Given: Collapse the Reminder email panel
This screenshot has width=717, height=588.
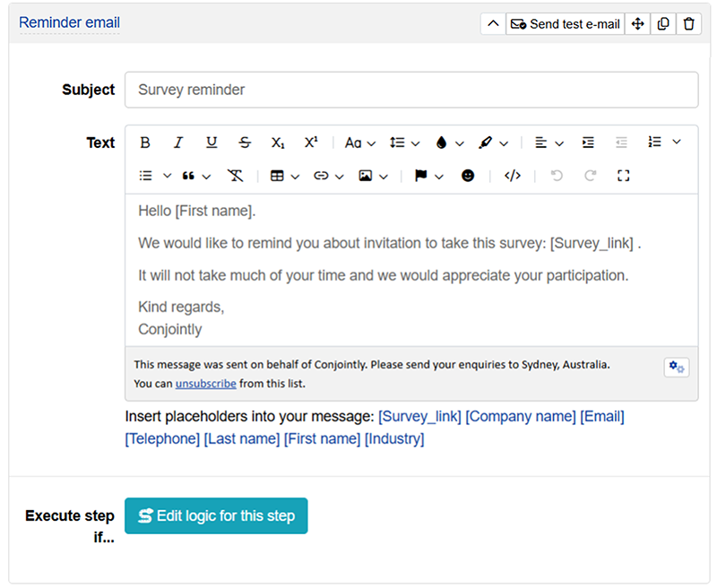Looking at the screenshot, I should point(493,24).
